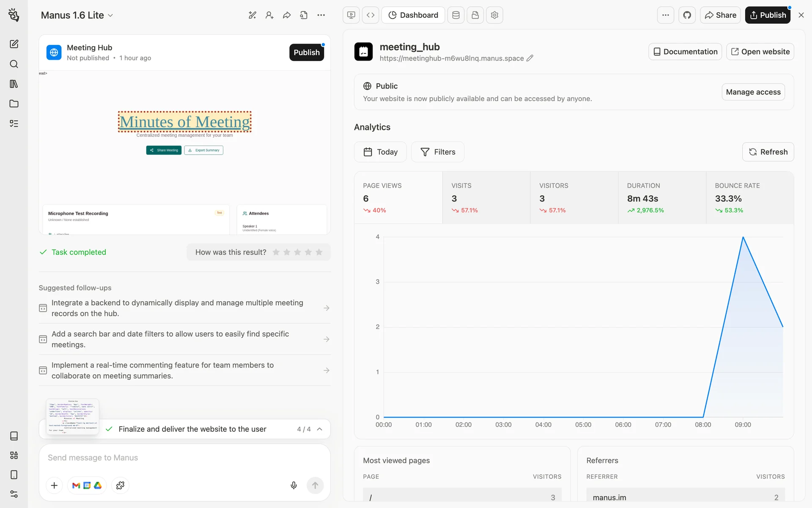Open the code view icon
This screenshot has height=508, width=812.
[370, 15]
